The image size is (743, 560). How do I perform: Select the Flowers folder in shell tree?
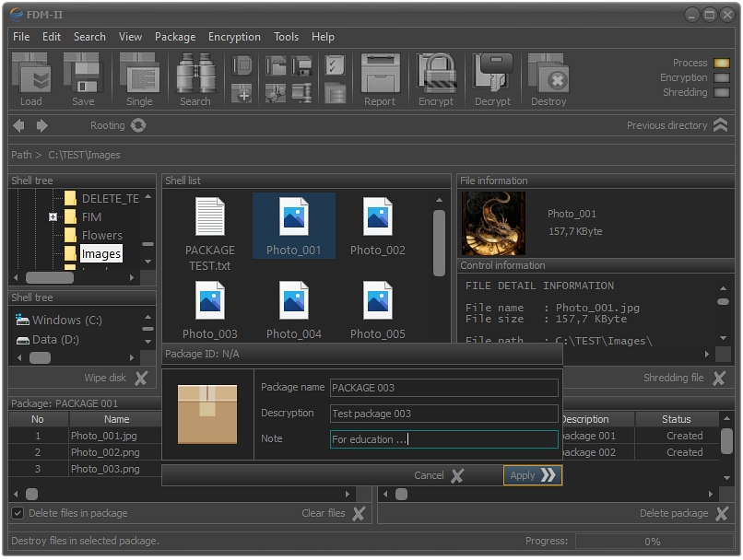[x=102, y=235]
